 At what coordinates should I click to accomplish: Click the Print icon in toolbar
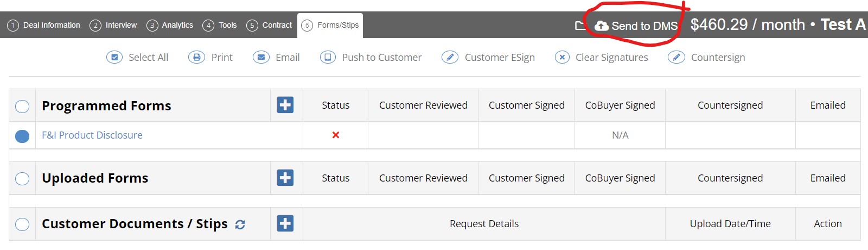[x=196, y=57]
